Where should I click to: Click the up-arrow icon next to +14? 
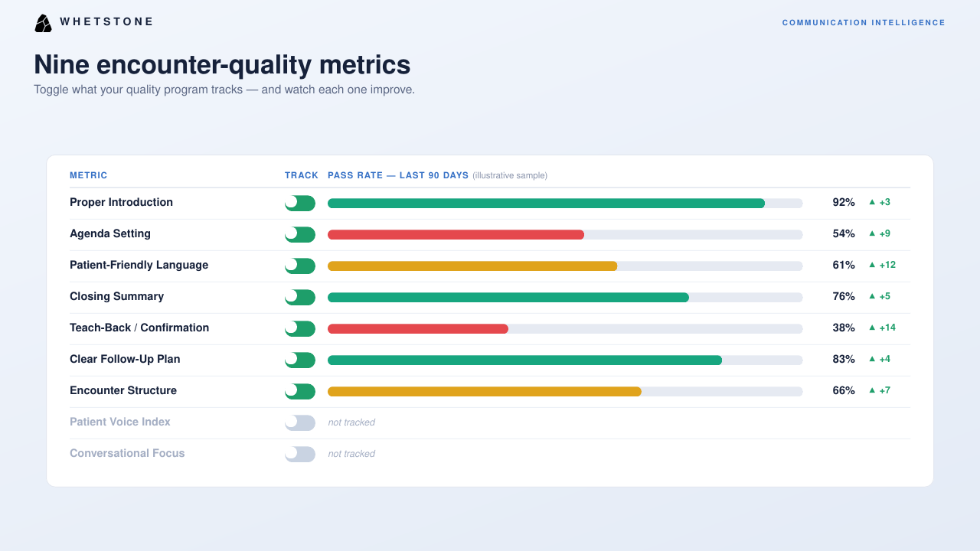[872, 328]
